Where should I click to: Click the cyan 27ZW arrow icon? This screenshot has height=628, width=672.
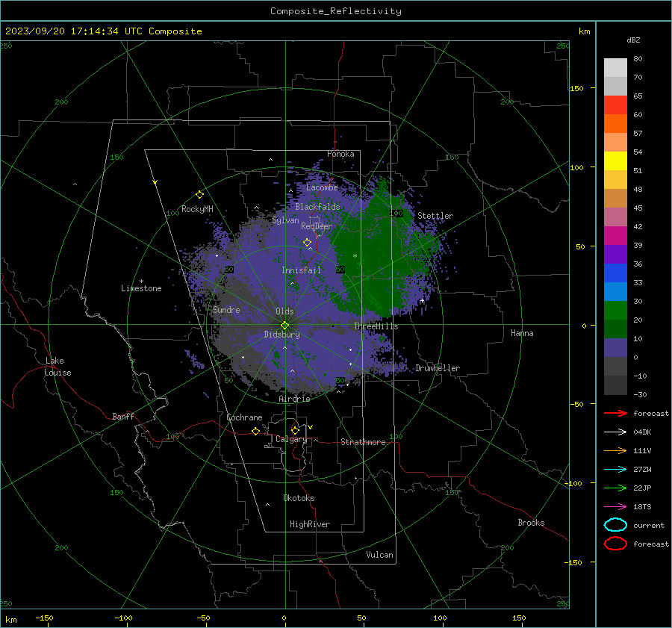(x=615, y=470)
